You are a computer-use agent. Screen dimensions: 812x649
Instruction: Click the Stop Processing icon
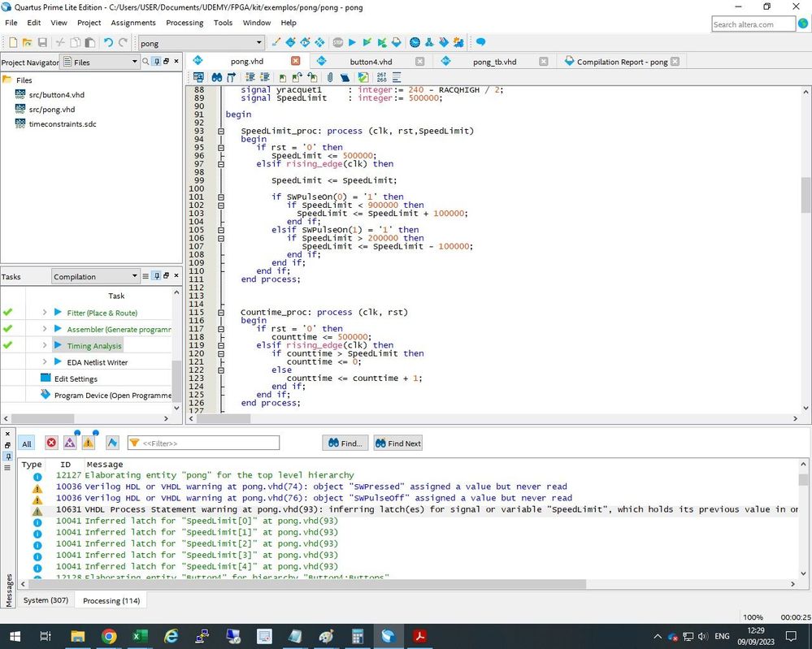(x=337, y=42)
